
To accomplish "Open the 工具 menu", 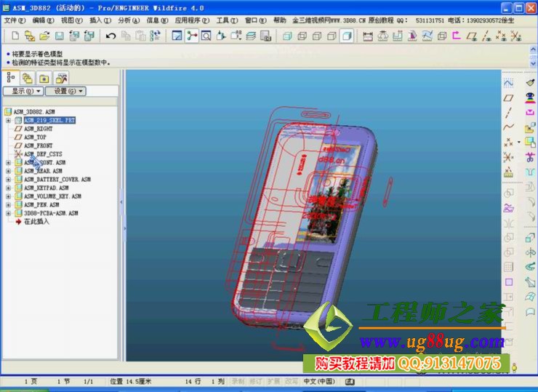I will 227,20.
